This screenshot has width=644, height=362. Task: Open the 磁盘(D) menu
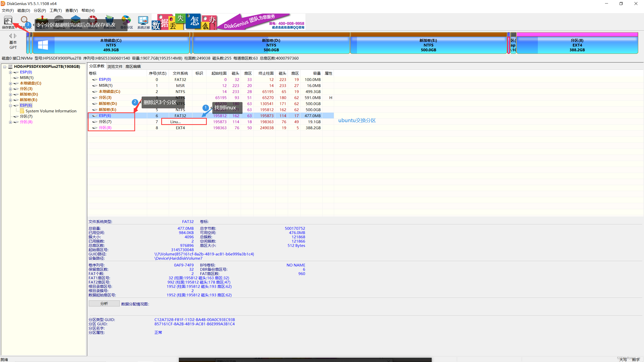coord(24,10)
